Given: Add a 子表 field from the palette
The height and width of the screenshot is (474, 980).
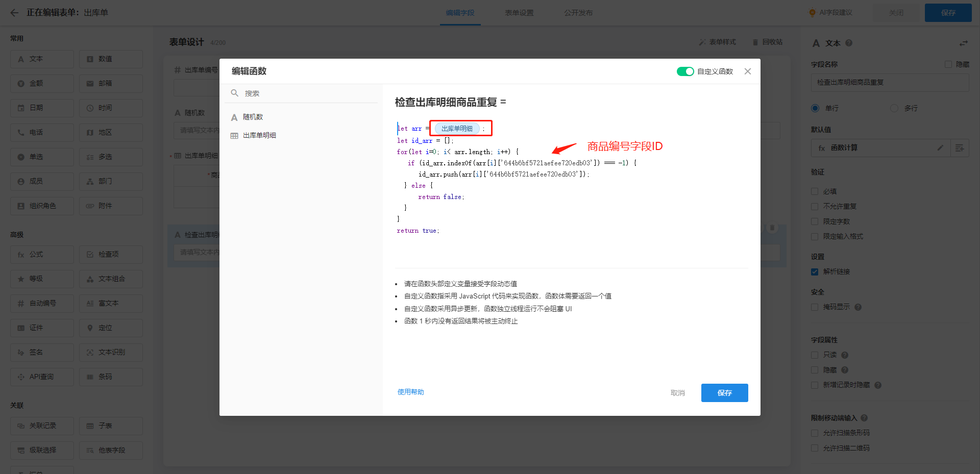Looking at the screenshot, I should click(111, 426).
